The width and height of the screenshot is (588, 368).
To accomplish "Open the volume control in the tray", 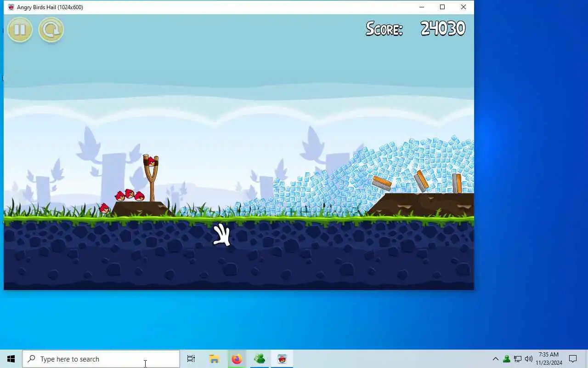I will [529, 359].
